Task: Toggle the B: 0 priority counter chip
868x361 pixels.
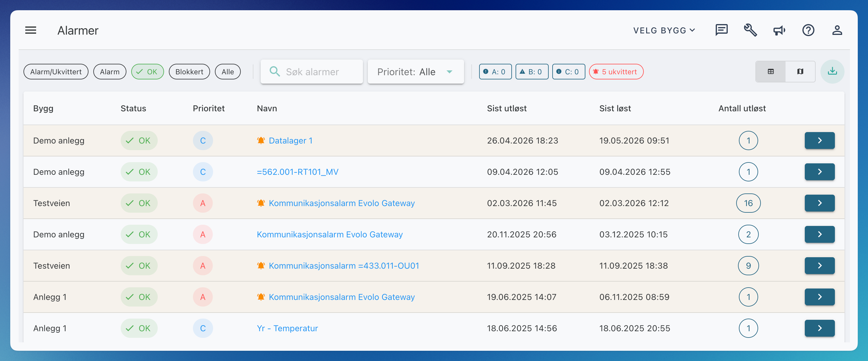Action: tap(532, 72)
